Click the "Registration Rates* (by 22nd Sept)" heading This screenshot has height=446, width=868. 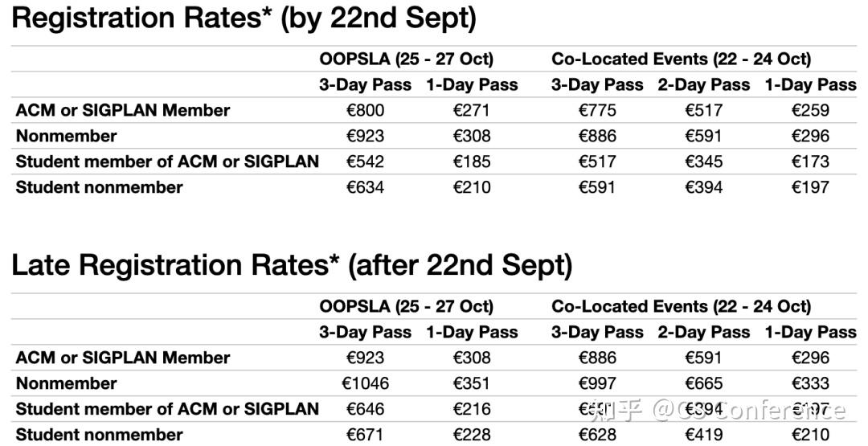pos(244,18)
